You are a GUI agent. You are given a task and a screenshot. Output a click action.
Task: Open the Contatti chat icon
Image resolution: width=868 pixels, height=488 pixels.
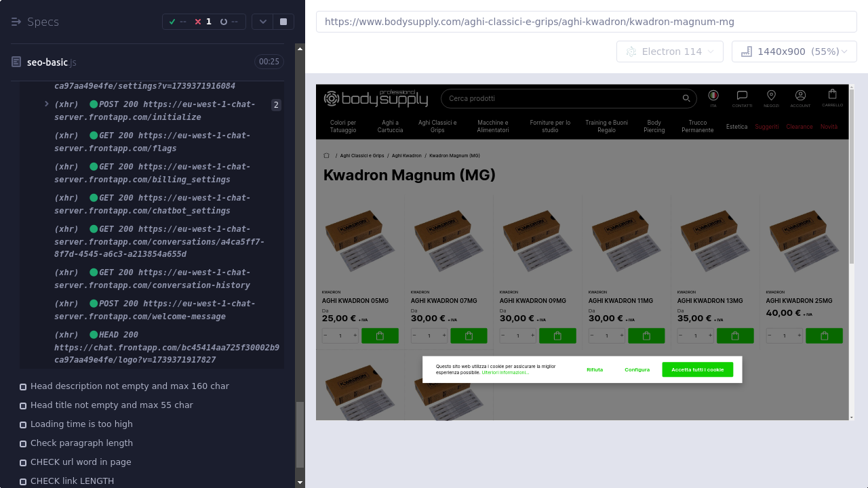point(742,96)
